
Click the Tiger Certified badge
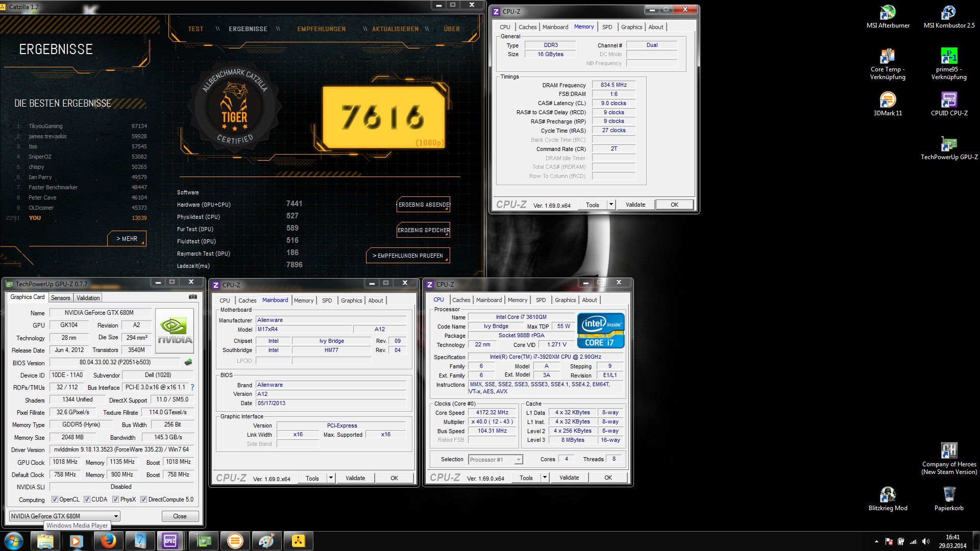234,107
